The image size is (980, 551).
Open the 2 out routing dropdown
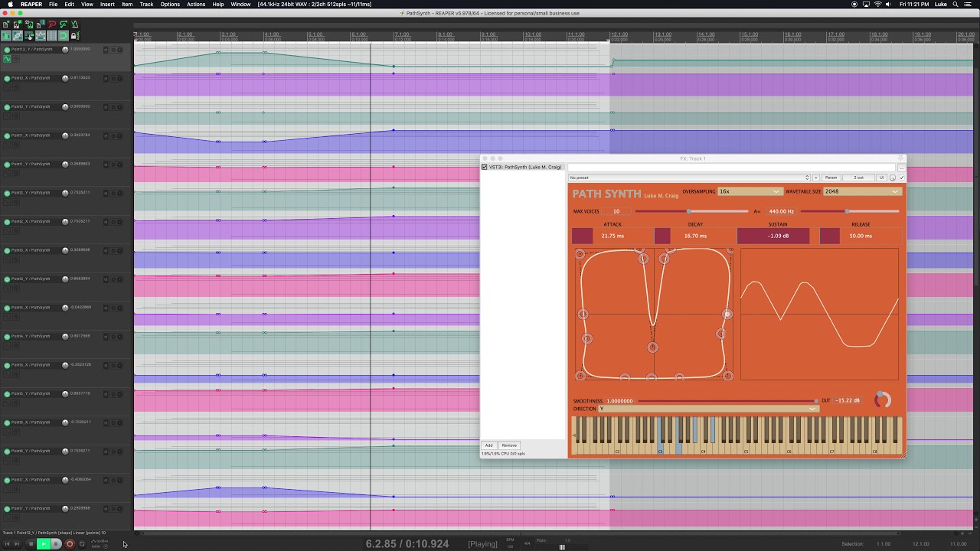tap(858, 178)
